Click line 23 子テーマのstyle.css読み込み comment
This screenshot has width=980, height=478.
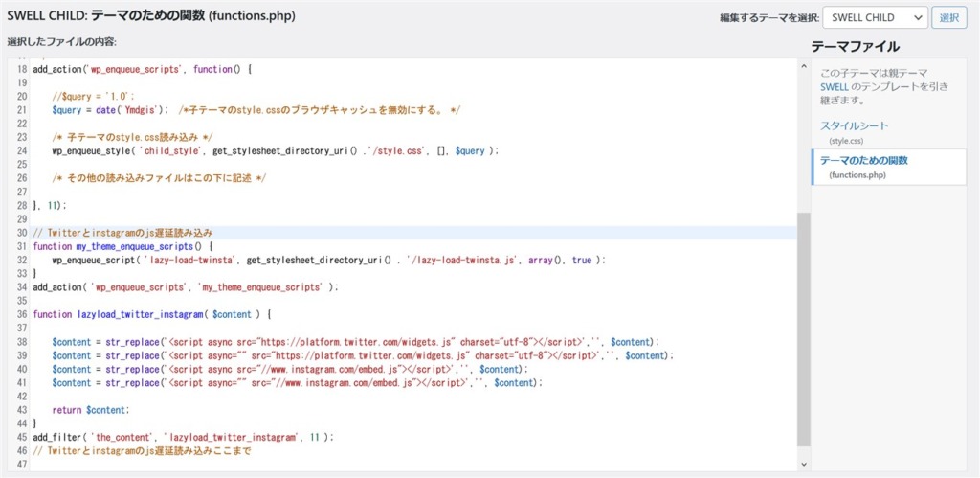click(x=134, y=137)
